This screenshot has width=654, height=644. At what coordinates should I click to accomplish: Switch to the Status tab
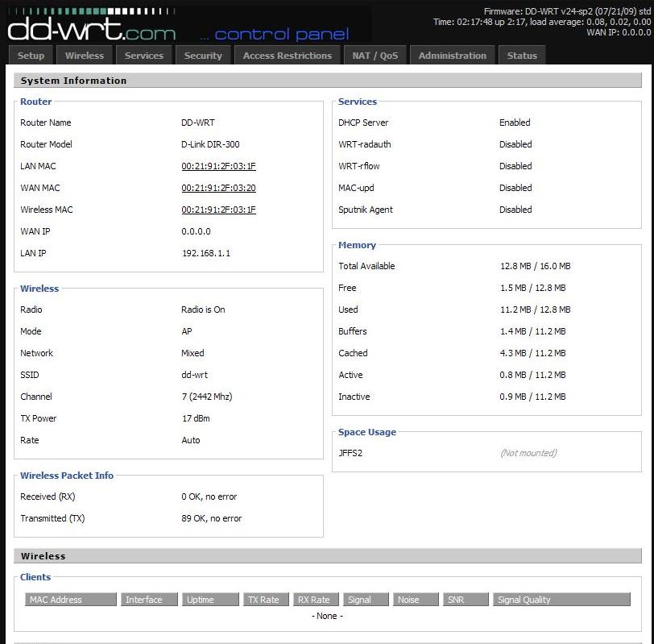coord(522,56)
